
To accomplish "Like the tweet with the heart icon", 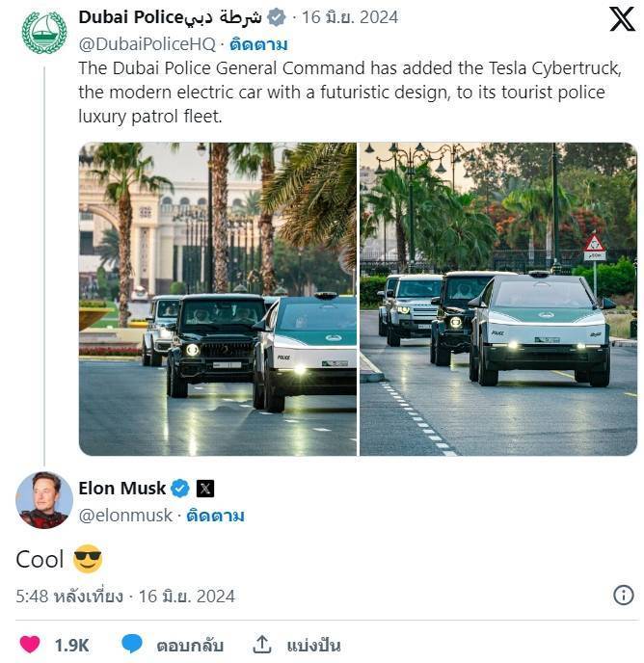I will (30, 644).
